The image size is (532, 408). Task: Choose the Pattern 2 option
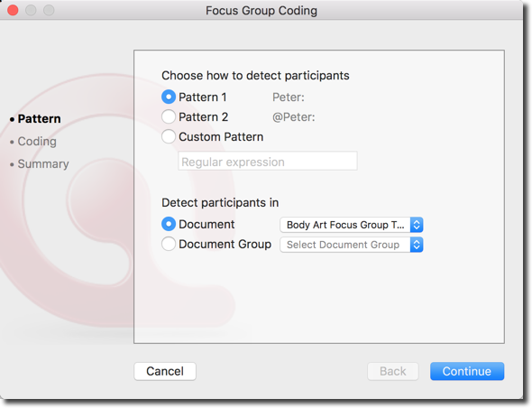(x=169, y=116)
